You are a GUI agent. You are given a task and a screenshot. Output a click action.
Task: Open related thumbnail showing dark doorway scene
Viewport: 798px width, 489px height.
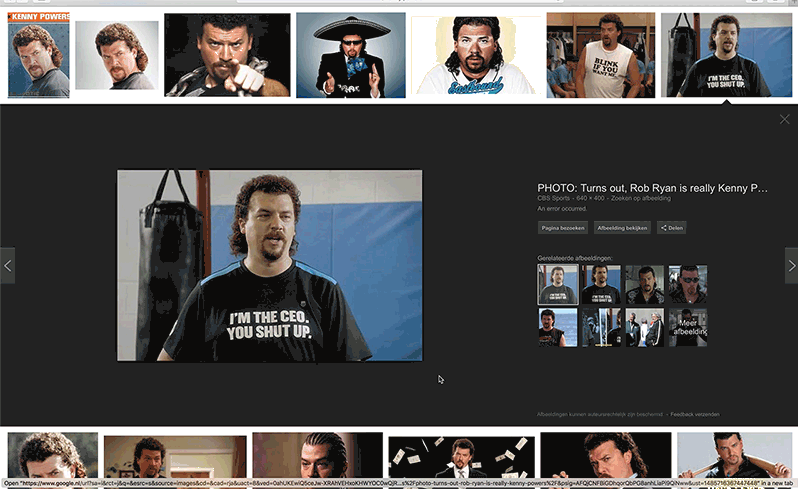(x=601, y=327)
